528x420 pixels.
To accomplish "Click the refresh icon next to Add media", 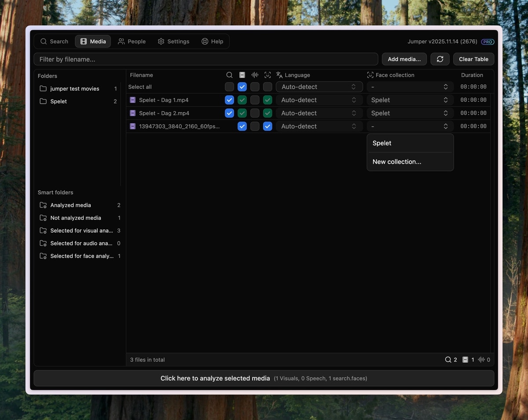I will point(440,59).
